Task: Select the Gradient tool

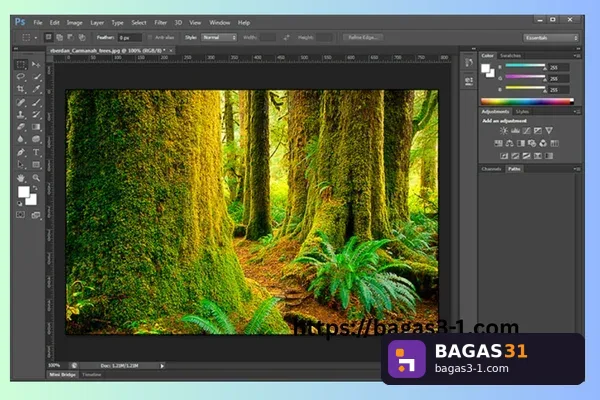Action: (36, 127)
